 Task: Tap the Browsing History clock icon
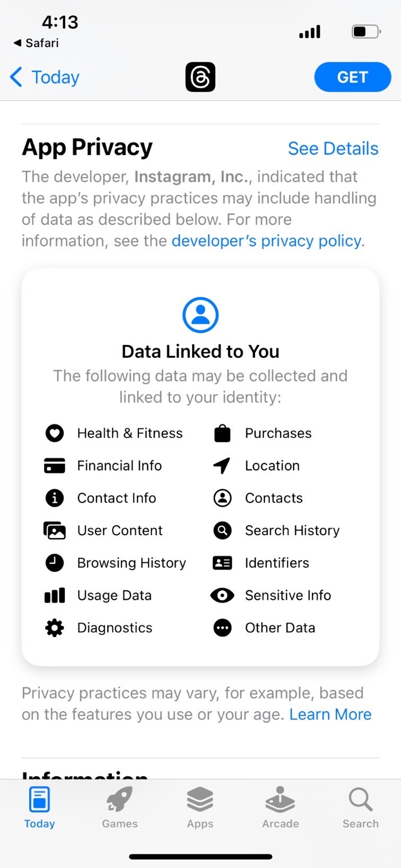pos(55,563)
